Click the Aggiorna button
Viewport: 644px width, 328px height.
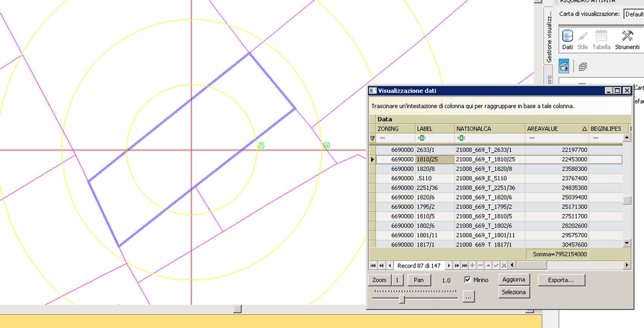[514, 280]
